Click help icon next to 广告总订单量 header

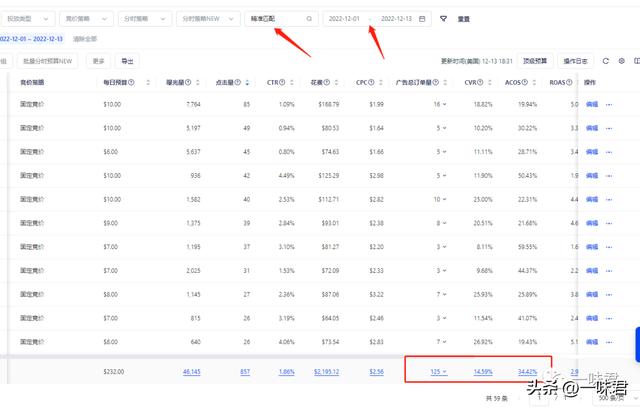point(436,82)
